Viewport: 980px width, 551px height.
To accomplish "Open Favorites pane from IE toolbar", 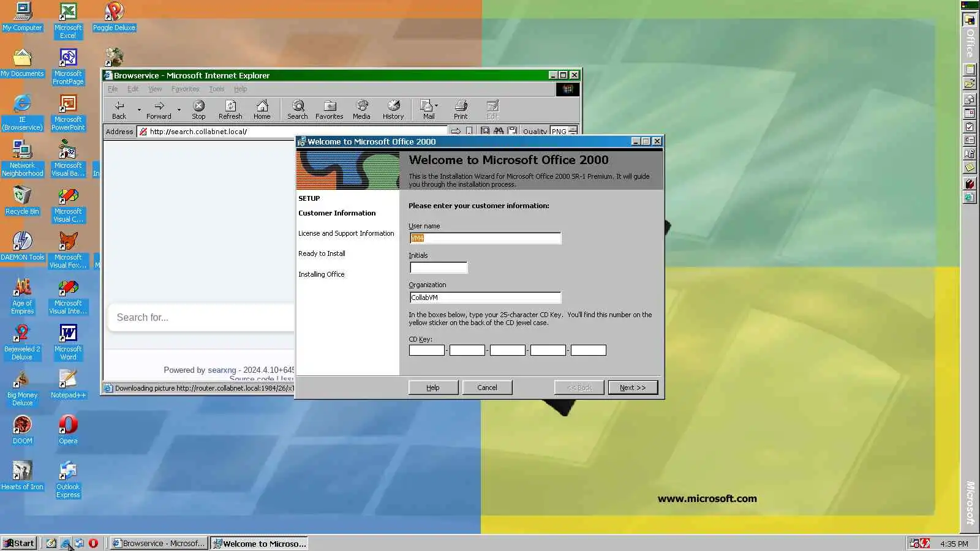I will click(330, 110).
